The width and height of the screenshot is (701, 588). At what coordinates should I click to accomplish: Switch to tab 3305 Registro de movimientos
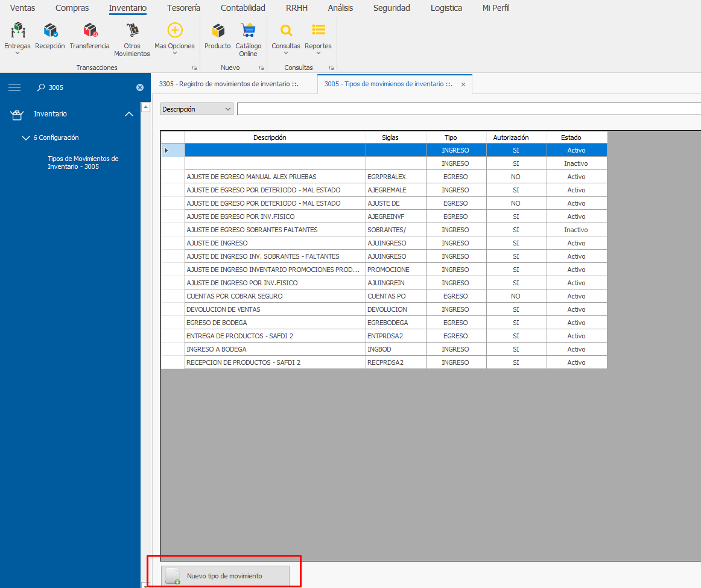[x=229, y=84]
